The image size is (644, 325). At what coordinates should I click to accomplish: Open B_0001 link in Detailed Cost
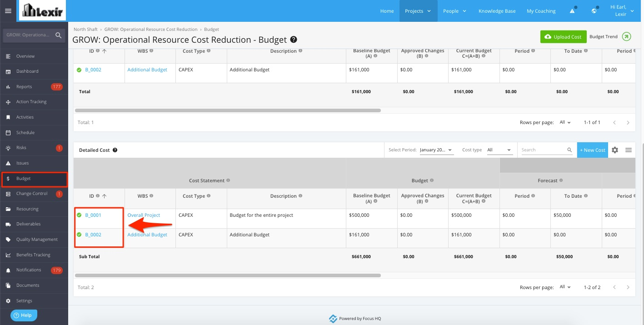(x=93, y=215)
